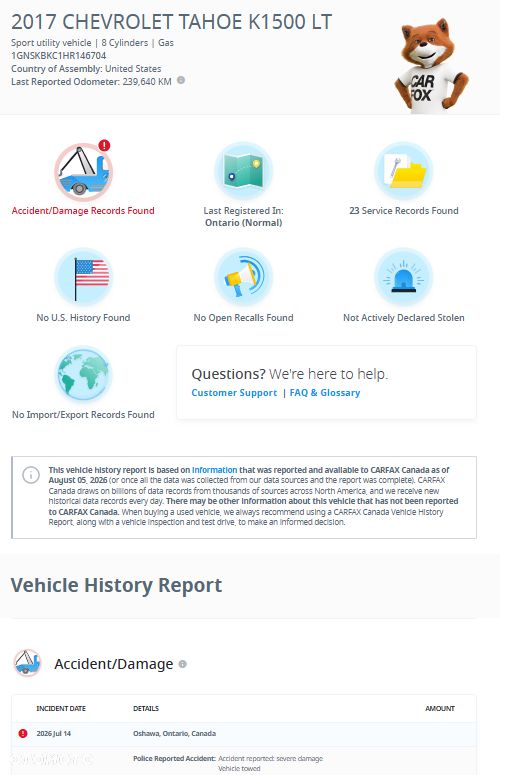Click the red alert icon beside 2026 Jul 14
This screenshot has height=775, width=520.
[x=23, y=733]
